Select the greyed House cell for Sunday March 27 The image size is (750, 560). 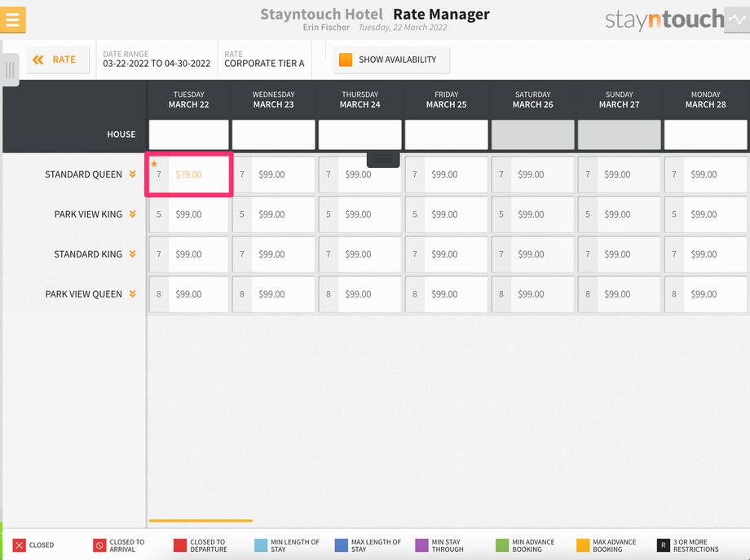[x=620, y=134]
